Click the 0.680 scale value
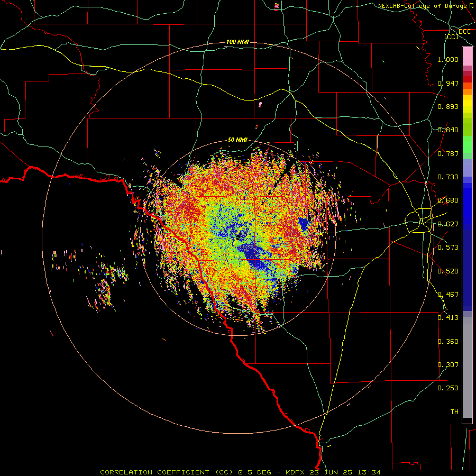This screenshot has height=476, width=476. [448, 200]
